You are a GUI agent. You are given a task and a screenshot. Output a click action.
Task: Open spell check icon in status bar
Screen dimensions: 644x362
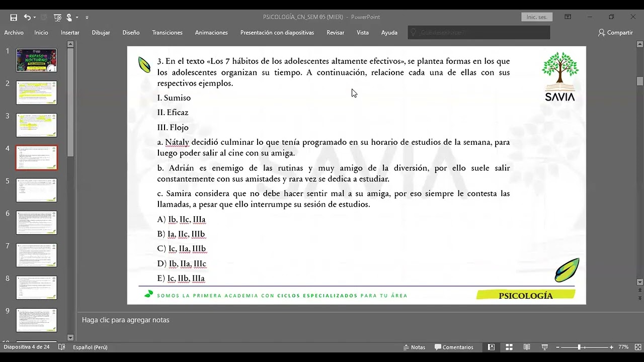tap(62, 347)
